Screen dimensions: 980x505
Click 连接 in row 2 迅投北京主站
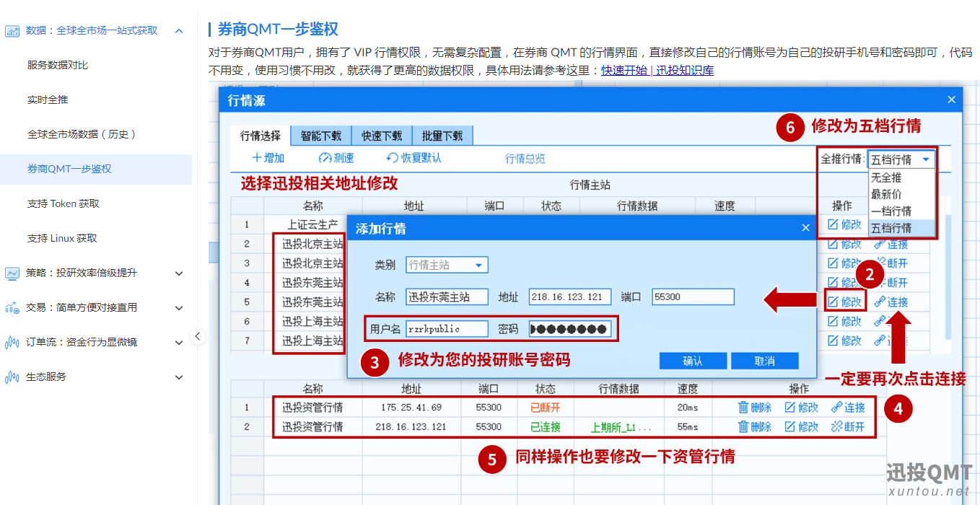(891, 245)
